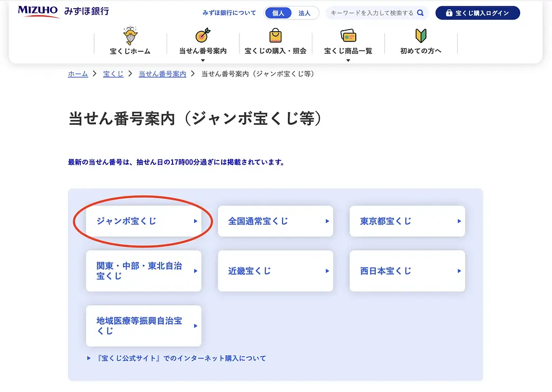Screen dimensions: 552x392
Task: Click the lottery tickets 宝くじ商品一覧 icon
Action: click(x=348, y=34)
